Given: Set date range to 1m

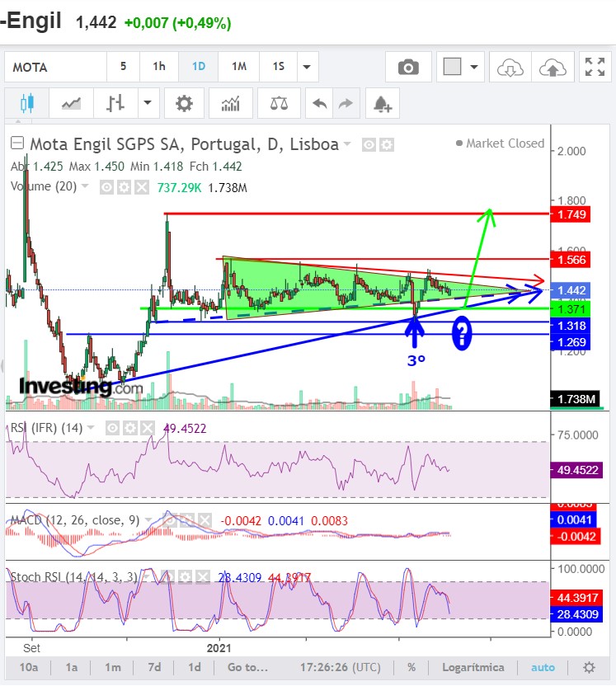Looking at the screenshot, I should point(112,667).
